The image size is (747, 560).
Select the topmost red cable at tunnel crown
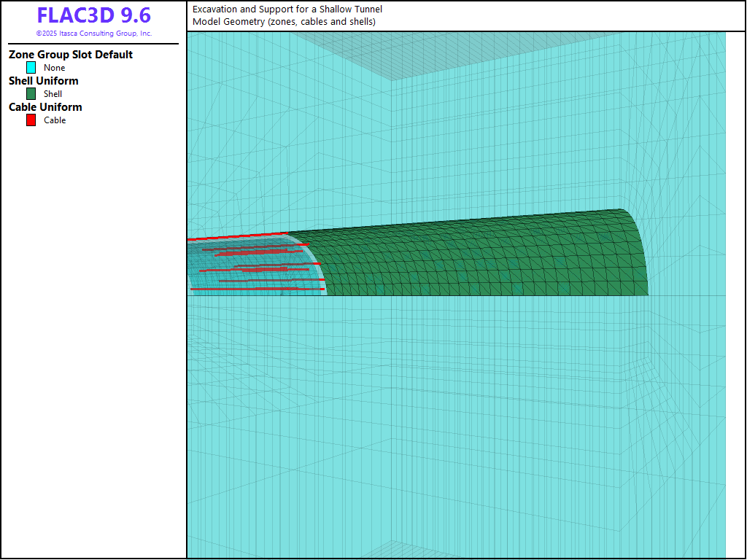(x=241, y=236)
